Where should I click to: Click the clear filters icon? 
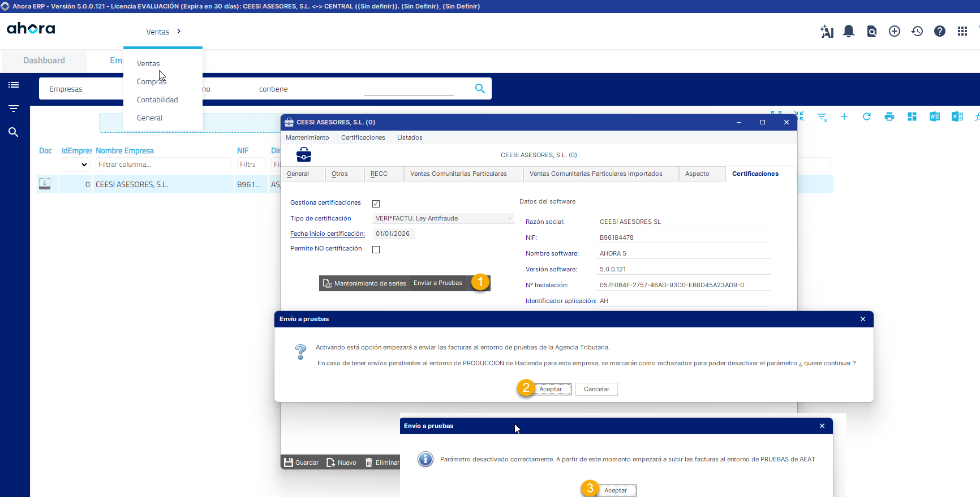(x=822, y=116)
